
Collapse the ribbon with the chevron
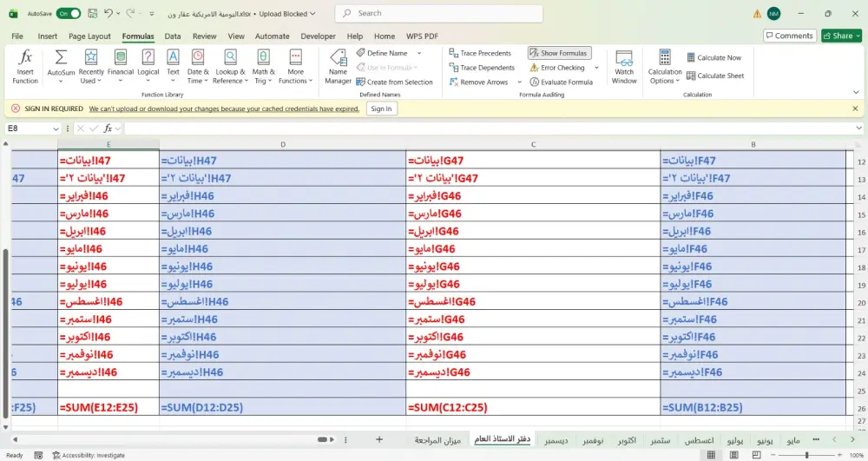(x=856, y=92)
